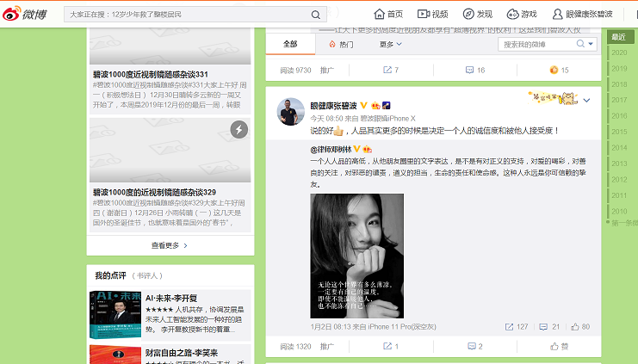Jump to 2017 on timeline
Screen dimensions: 638x364
point(619,100)
